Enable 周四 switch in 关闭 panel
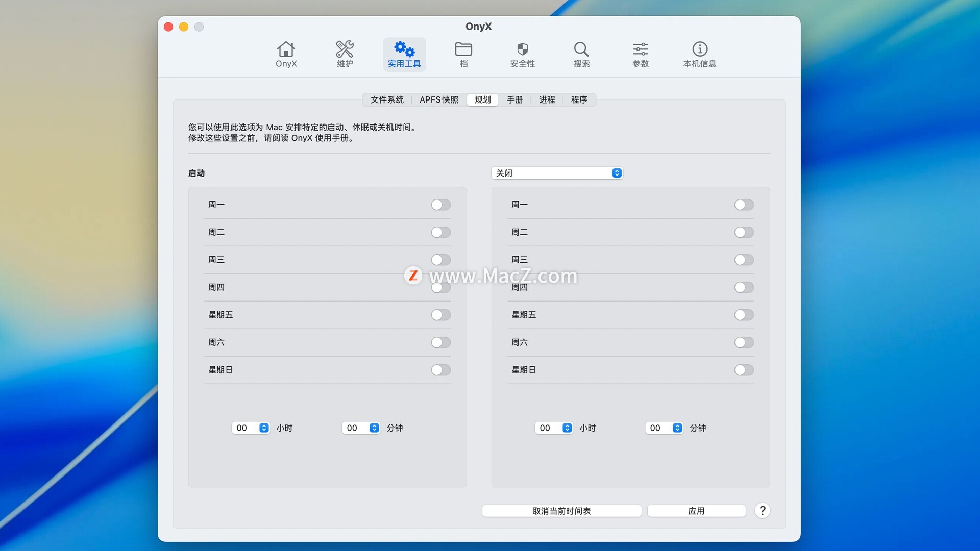This screenshot has height=551, width=980. [744, 287]
